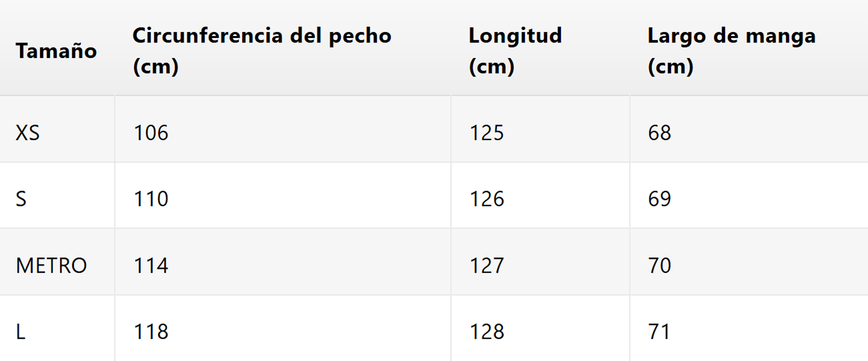Click the Longitud (cm) column header
Screen dimensions: 868x361
(515, 50)
